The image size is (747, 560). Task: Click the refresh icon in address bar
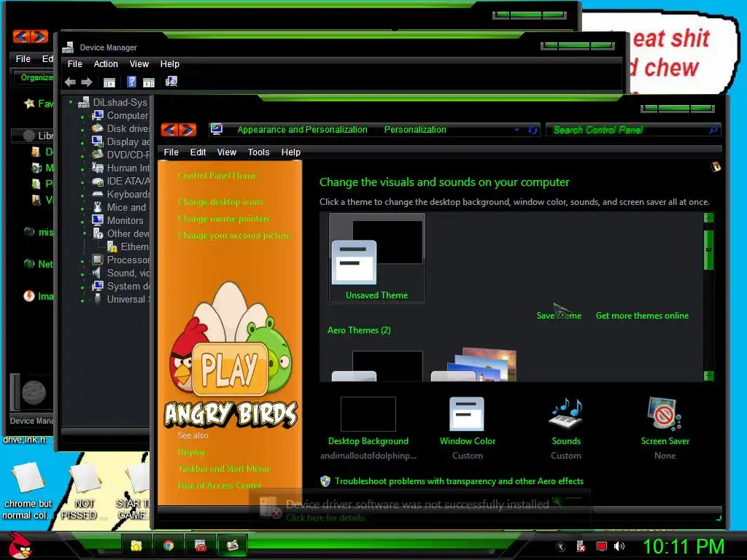(533, 130)
